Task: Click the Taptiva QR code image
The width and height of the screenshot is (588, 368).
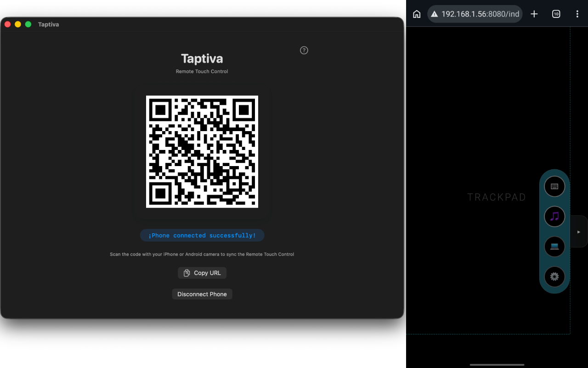Action: pos(202,152)
